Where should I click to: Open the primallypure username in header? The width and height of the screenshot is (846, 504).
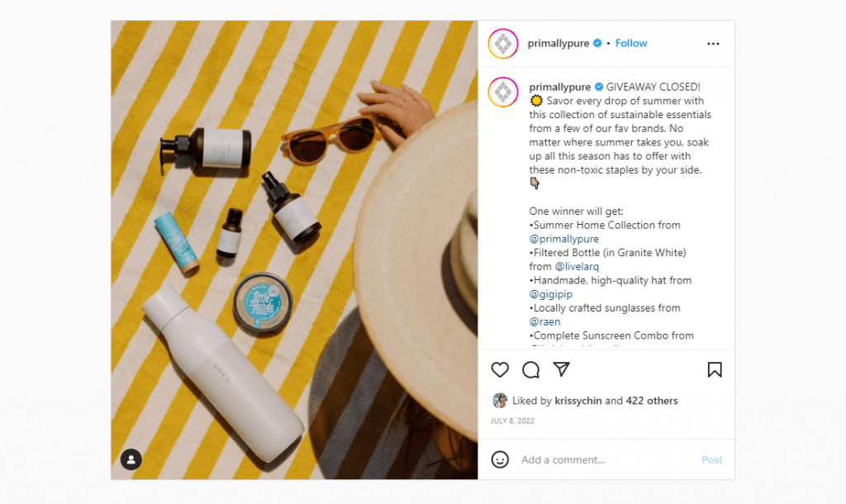(x=558, y=43)
